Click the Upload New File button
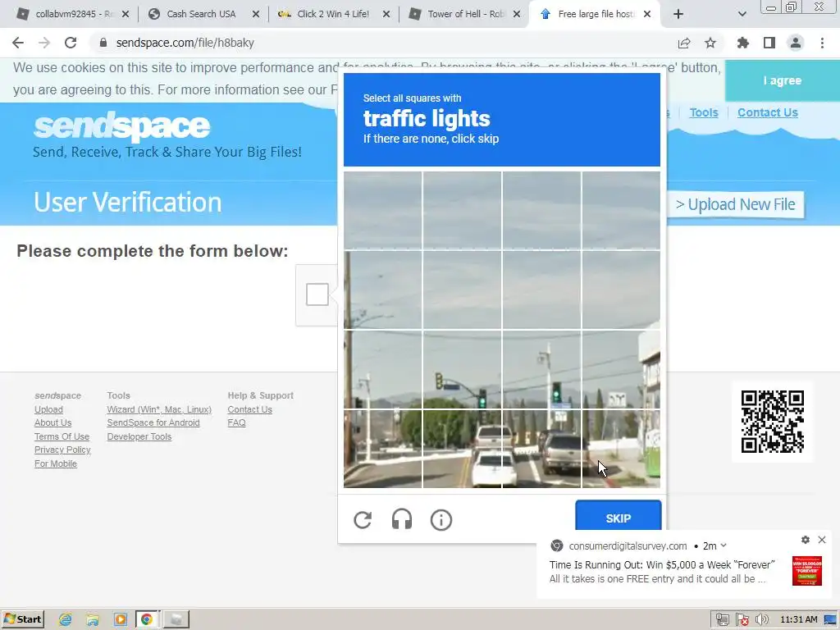 point(736,204)
